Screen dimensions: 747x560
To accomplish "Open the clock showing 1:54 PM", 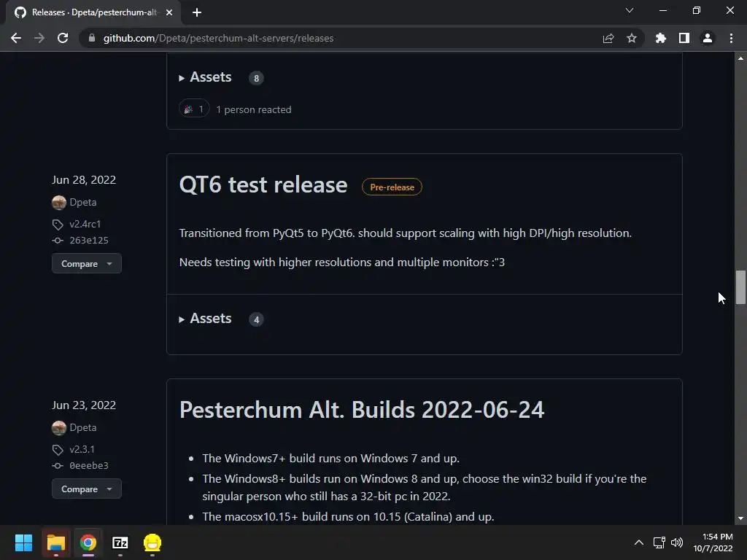I will pos(713,542).
